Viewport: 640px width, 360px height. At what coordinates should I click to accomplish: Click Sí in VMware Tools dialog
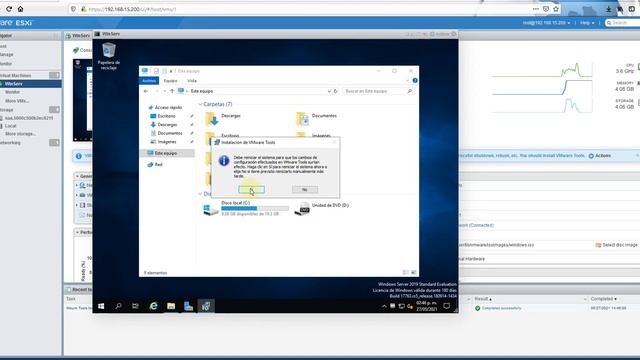click(251, 189)
